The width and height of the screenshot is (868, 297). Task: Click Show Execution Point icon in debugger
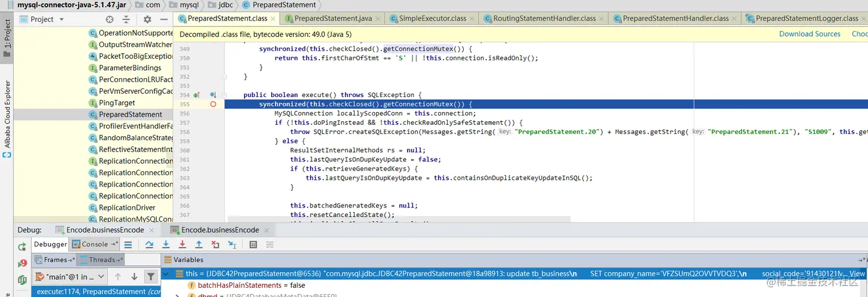click(128, 244)
